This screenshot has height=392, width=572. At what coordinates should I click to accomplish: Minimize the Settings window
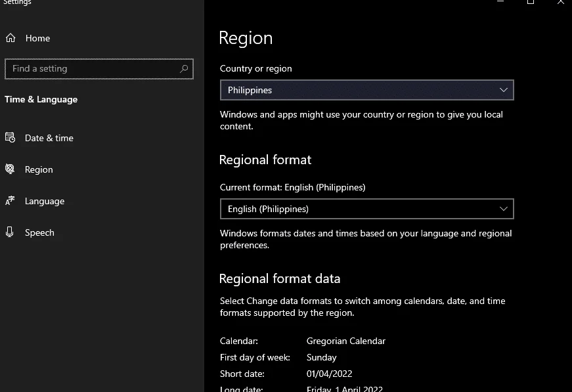click(x=500, y=2)
